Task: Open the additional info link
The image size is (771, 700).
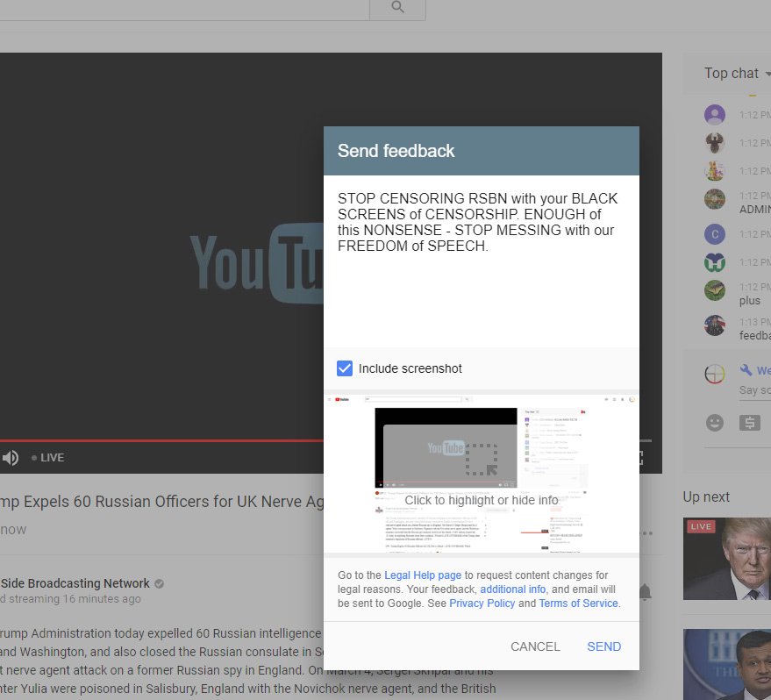Action: coord(512,589)
